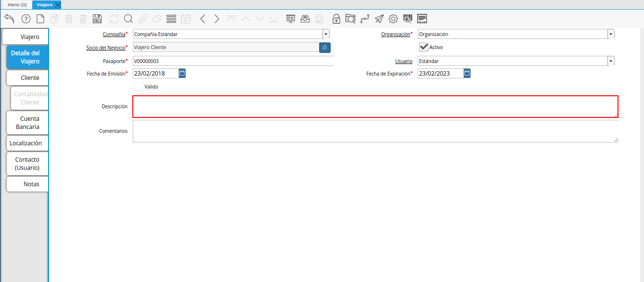Image resolution: width=644 pixels, height=282 pixels.
Task: Open the Cuenta Bancaria side tab
Action: [x=27, y=123]
